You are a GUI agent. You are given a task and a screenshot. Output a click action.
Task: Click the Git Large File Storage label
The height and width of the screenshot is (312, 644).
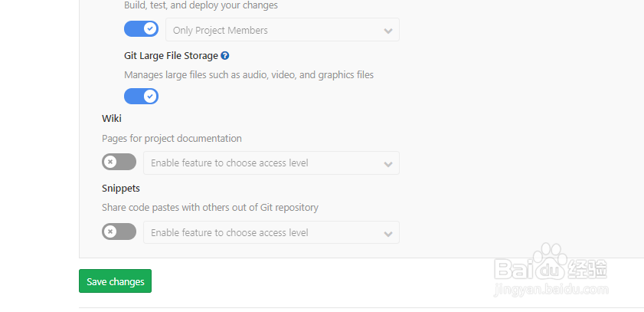(171, 56)
